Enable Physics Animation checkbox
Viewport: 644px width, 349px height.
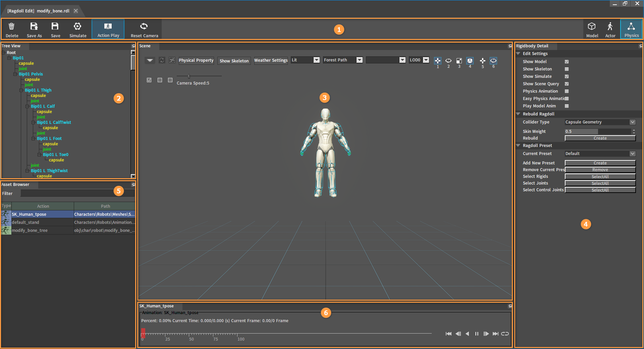(x=567, y=91)
